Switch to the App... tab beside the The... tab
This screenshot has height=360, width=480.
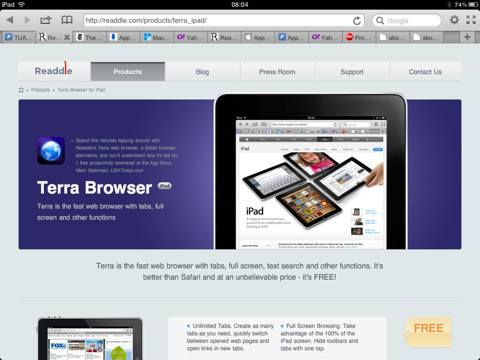[x=124, y=37]
